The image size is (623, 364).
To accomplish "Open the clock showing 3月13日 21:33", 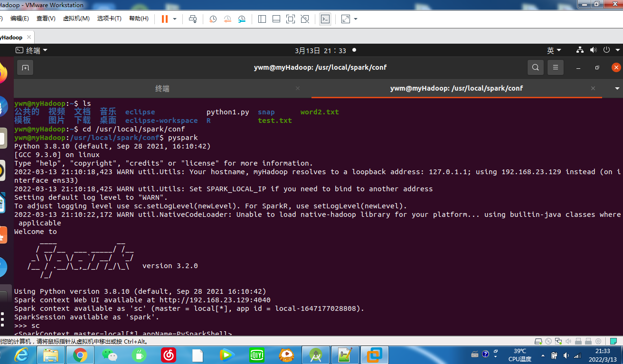I will [321, 50].
